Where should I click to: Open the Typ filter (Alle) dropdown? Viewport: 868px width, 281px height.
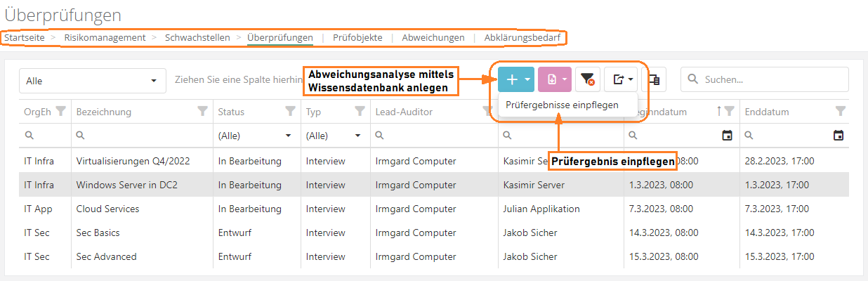pyautogui.click(x=334, y=136)
